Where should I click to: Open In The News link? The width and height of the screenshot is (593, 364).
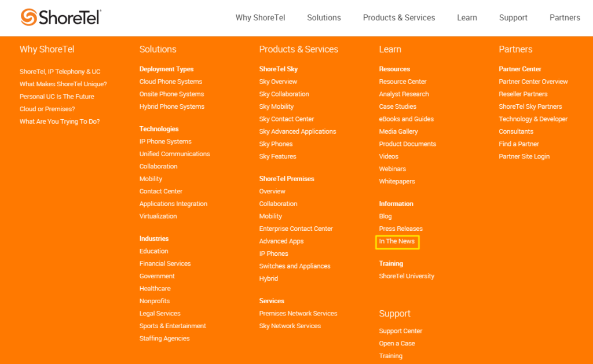click(x=397, y=241)
